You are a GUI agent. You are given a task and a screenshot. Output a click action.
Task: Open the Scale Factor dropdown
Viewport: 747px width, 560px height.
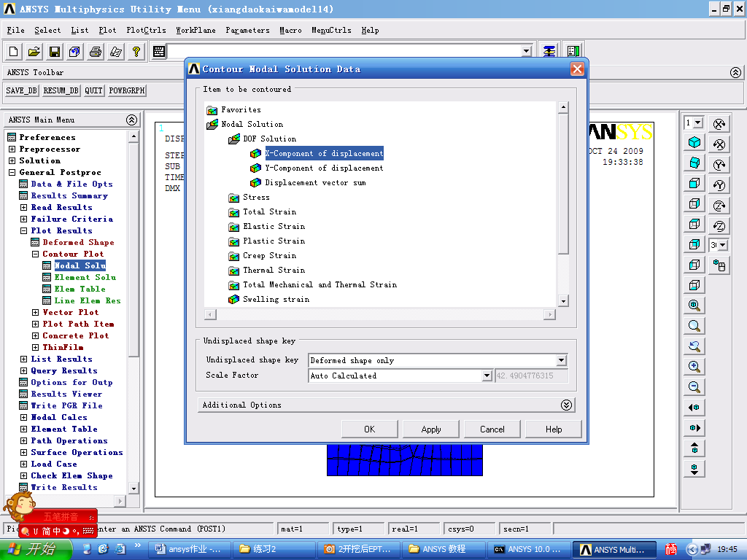(487, 376)
